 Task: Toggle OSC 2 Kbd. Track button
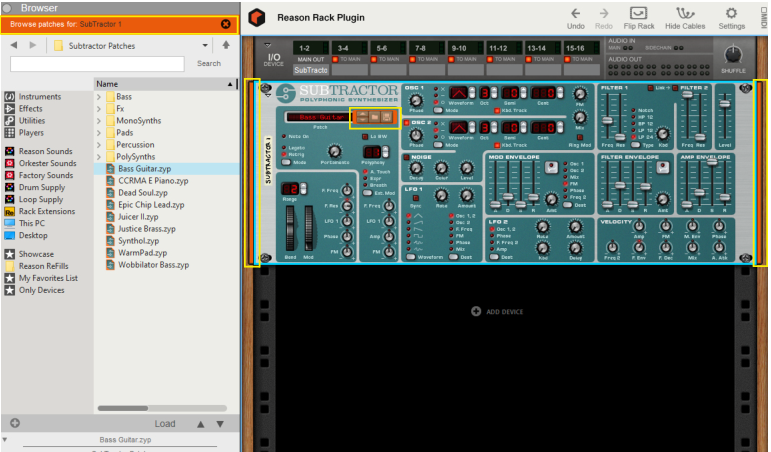497,146
